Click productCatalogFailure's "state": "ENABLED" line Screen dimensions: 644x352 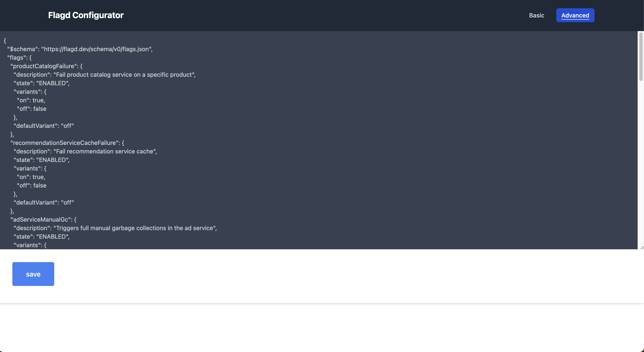[41, 83]
